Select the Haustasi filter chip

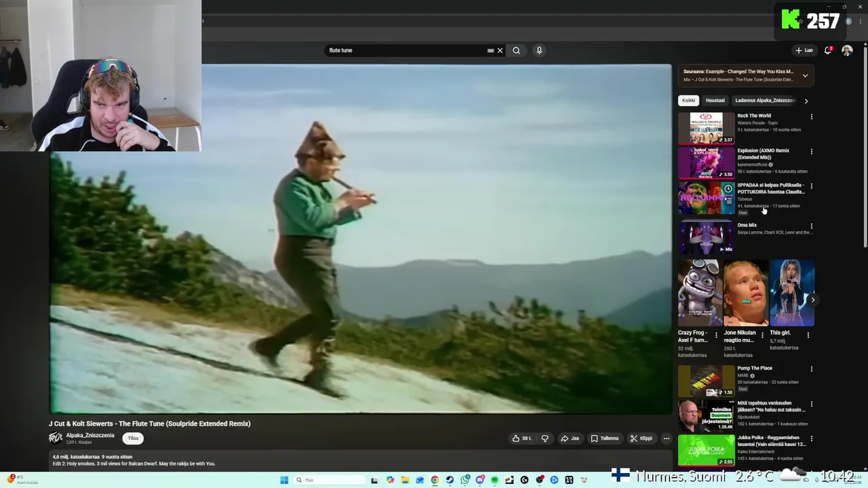pos(715,100)
